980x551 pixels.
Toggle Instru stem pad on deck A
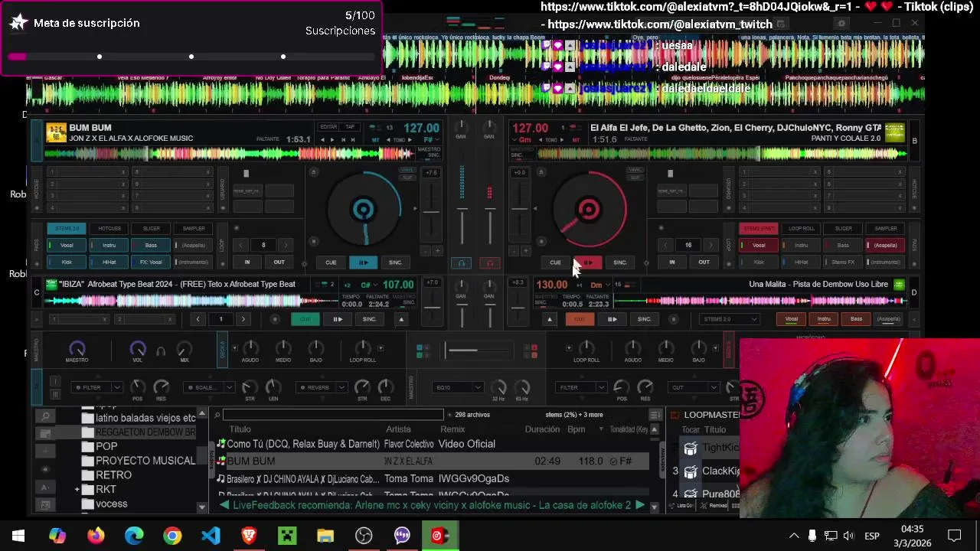109,245
